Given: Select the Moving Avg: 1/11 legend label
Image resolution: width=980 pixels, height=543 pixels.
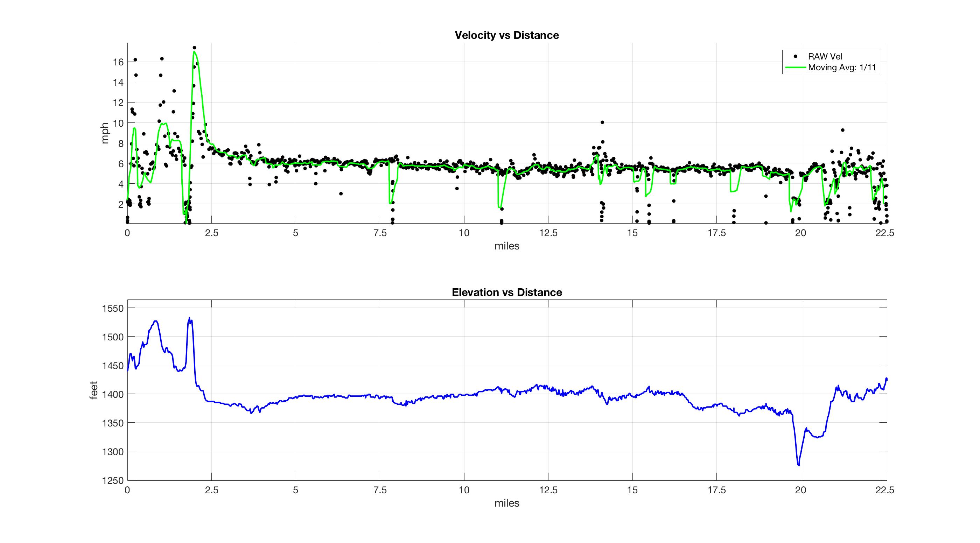Looking at the screenshot, I should click(x=841, y=68).
